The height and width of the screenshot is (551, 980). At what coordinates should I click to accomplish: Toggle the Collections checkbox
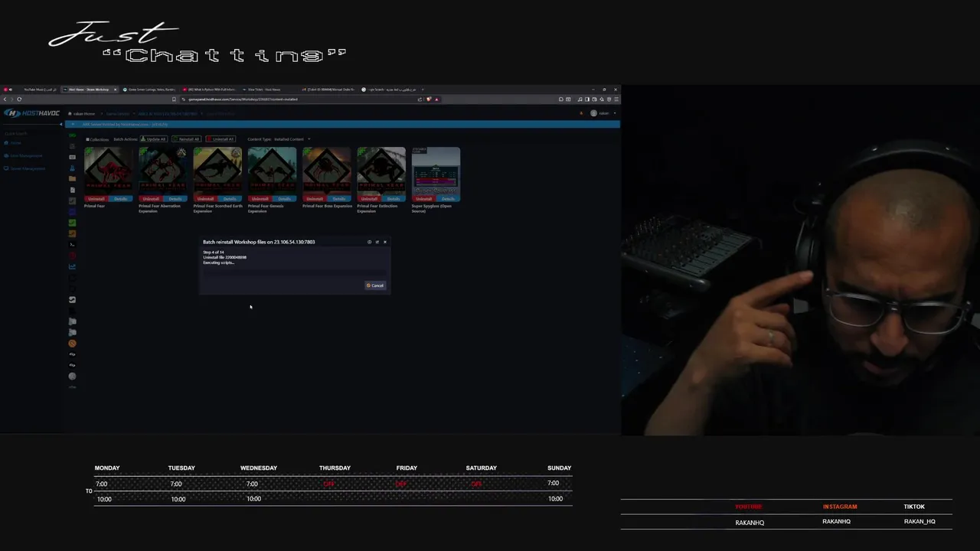(88, 139)
